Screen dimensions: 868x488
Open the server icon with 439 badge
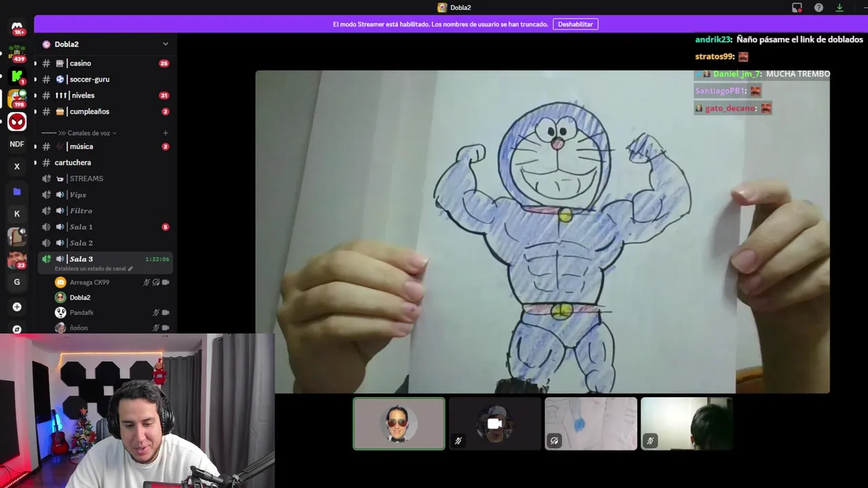(17, 52)
